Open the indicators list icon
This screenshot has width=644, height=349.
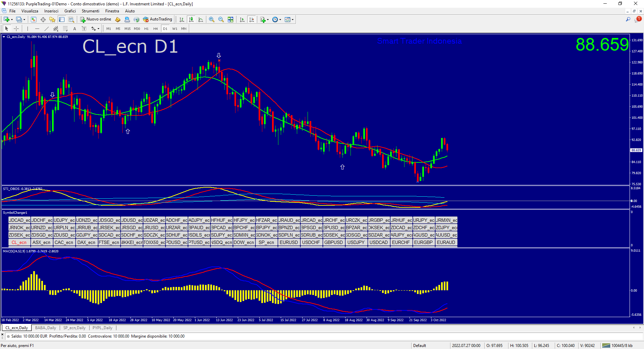coord(263,19)
